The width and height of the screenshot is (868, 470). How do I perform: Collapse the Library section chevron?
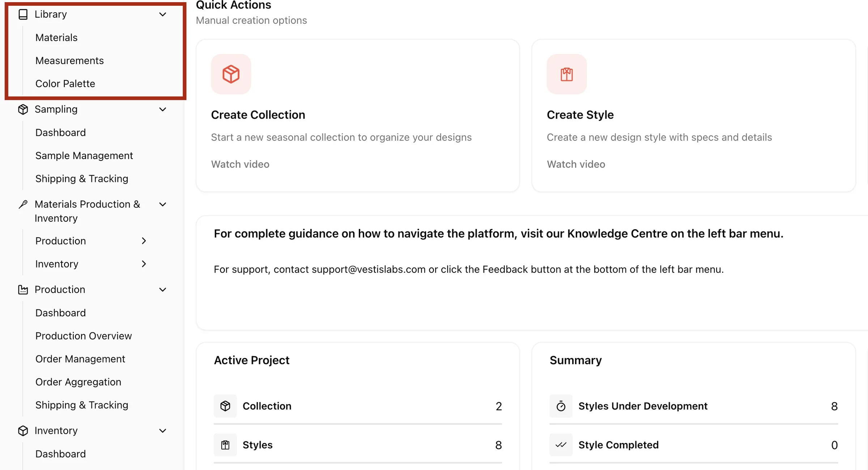[x=163, y=14]
